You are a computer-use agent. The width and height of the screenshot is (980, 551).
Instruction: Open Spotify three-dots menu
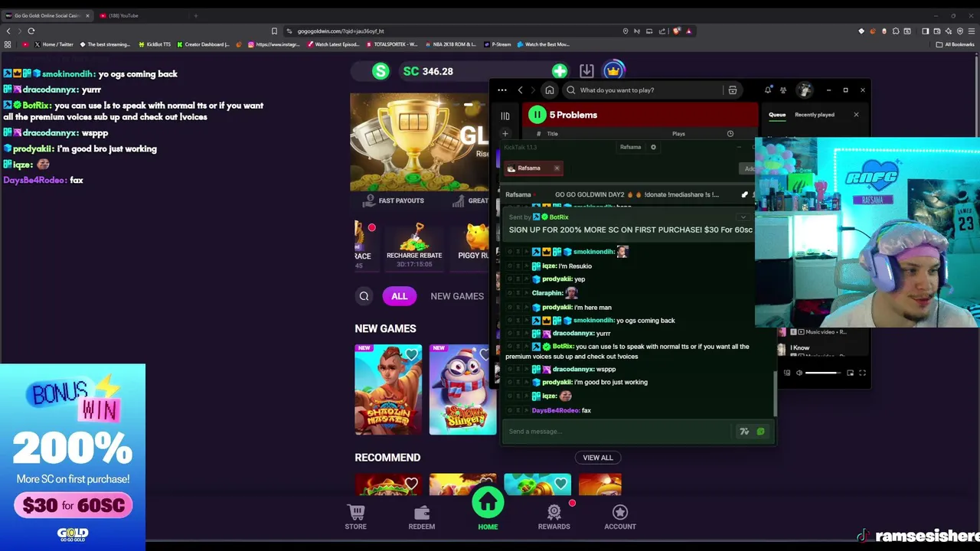[502, 90]
